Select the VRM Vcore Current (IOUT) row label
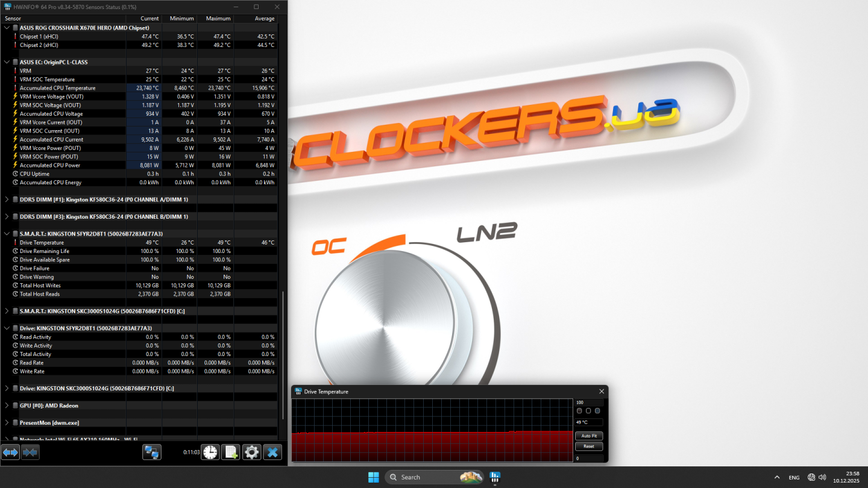Screen dimensions: 868x488 51,122
